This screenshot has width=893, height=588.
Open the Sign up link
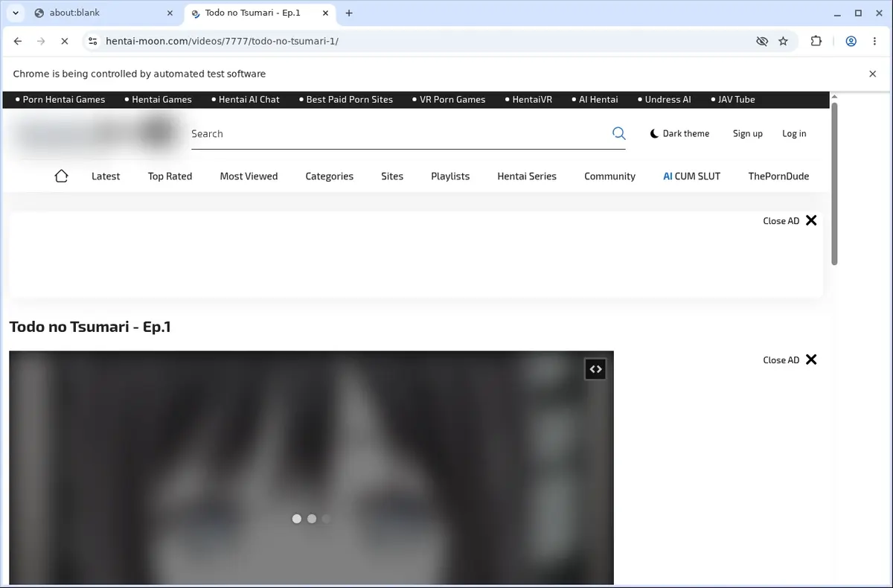pyautogui.click(x=747, y=134)
